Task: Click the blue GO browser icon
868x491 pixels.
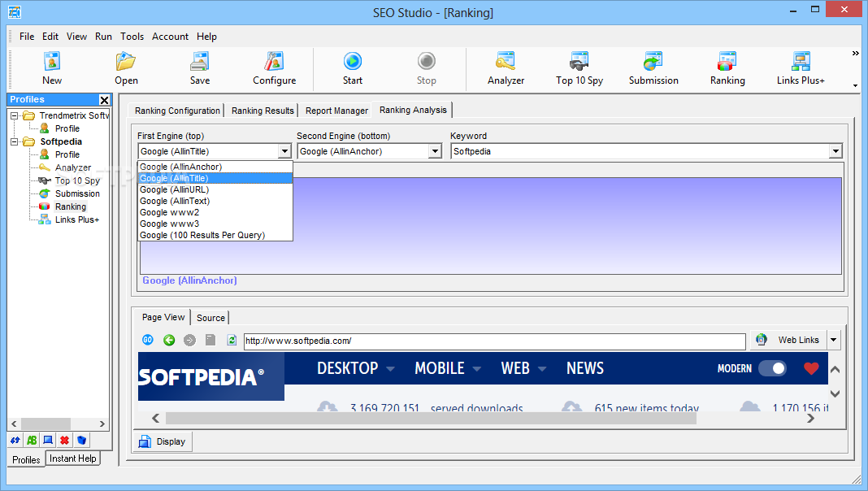Action: (148, 340)
